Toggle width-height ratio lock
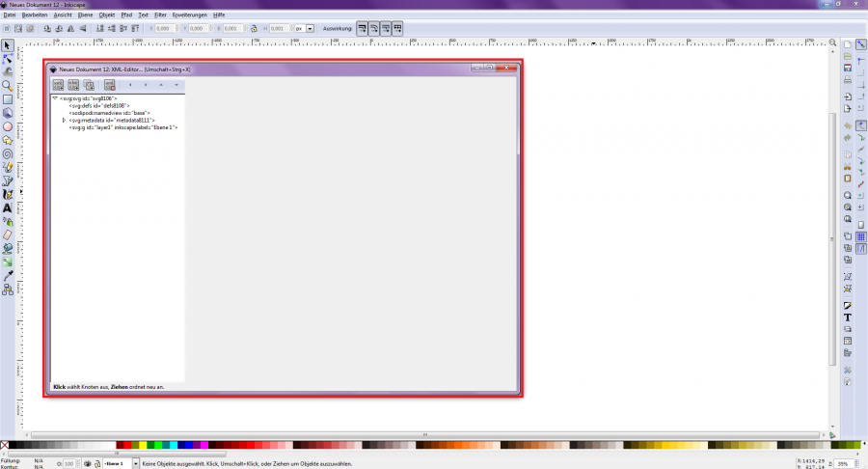 coord(253,28)
